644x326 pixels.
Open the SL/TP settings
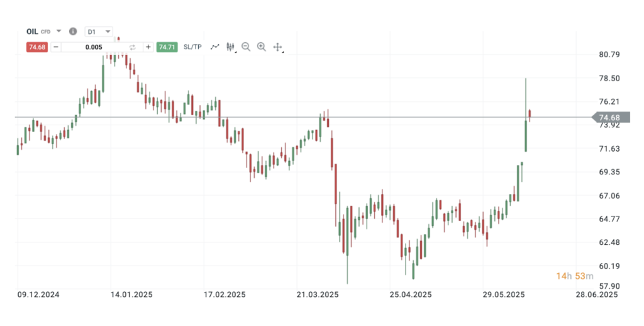click(192, 47)
